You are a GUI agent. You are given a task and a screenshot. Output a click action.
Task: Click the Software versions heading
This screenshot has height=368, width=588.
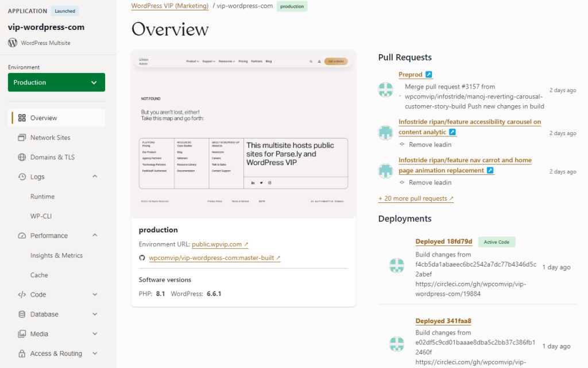tap(165, 280)
